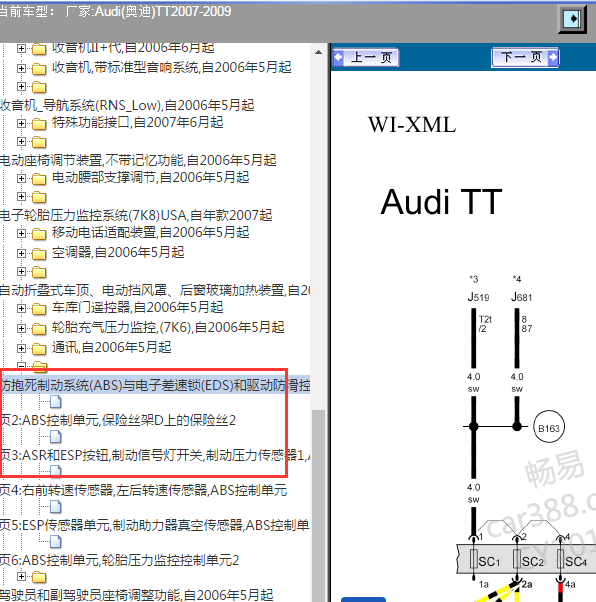Click folder icon above 收音机_导航系统(RNS_Low)
596x602 pixels.
coord(39,88)
